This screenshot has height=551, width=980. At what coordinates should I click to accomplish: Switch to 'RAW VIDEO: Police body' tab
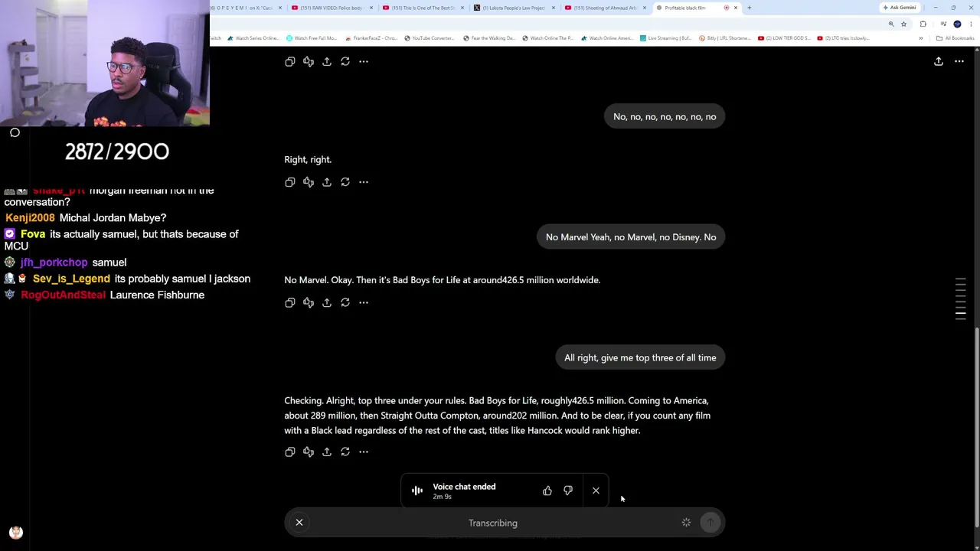[332, 8]
